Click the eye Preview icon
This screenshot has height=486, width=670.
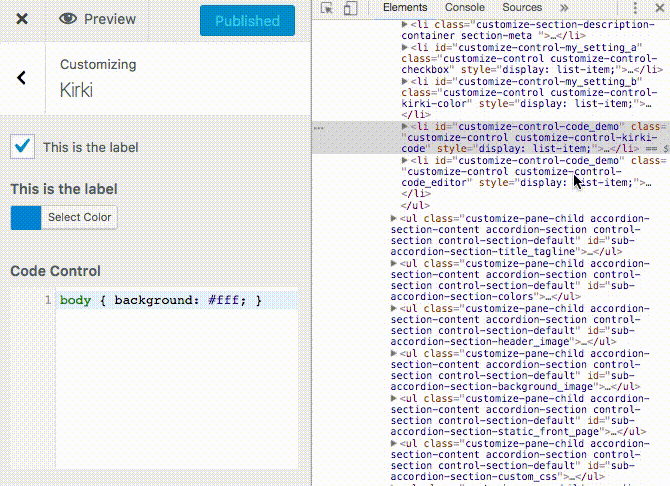[68, 19]
